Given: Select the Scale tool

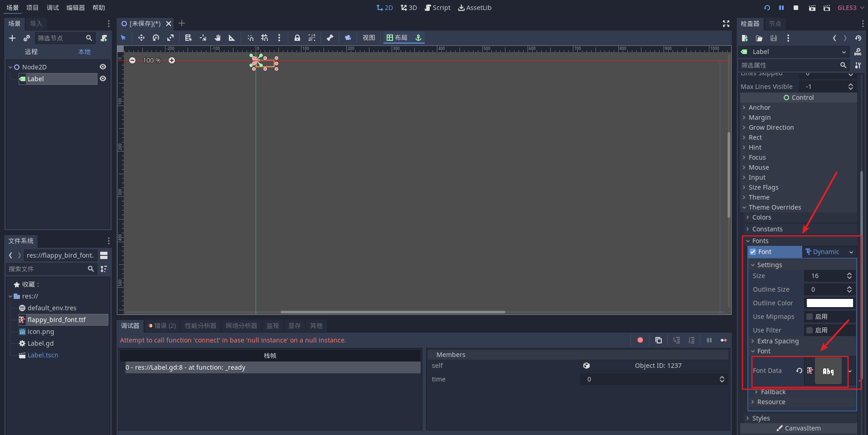Looking at the screenshot, I should point(170,38).
